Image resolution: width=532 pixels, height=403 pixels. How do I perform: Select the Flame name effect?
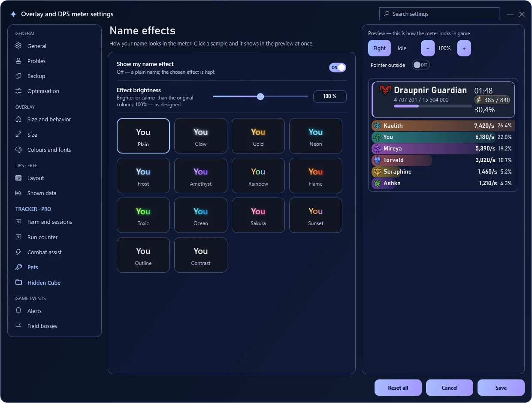click(316, 176)
